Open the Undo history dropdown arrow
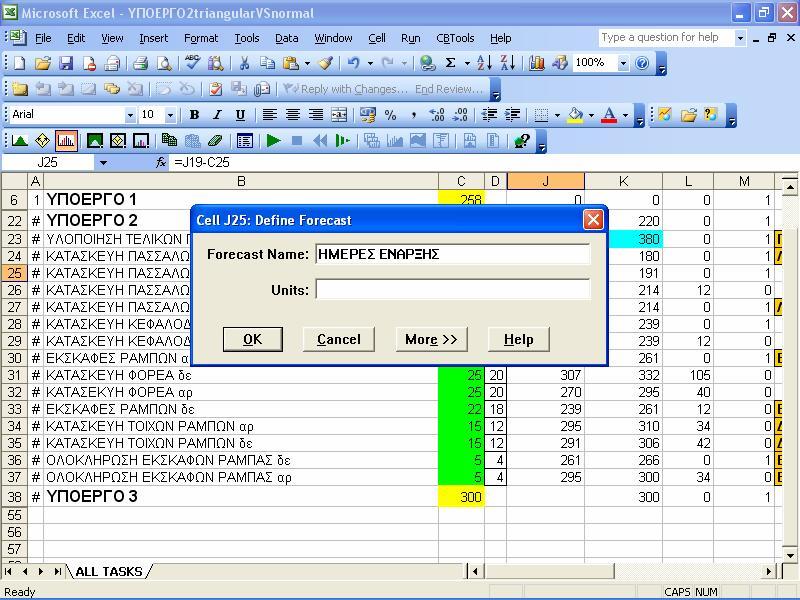Screen dimensions: 800x600 click(370, 63)
